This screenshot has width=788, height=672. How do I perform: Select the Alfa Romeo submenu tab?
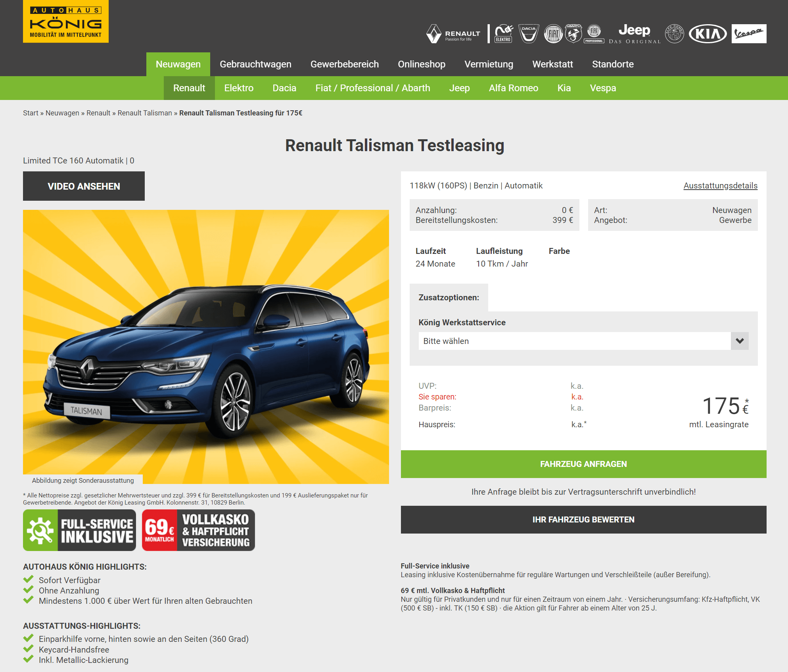point(514,88)
